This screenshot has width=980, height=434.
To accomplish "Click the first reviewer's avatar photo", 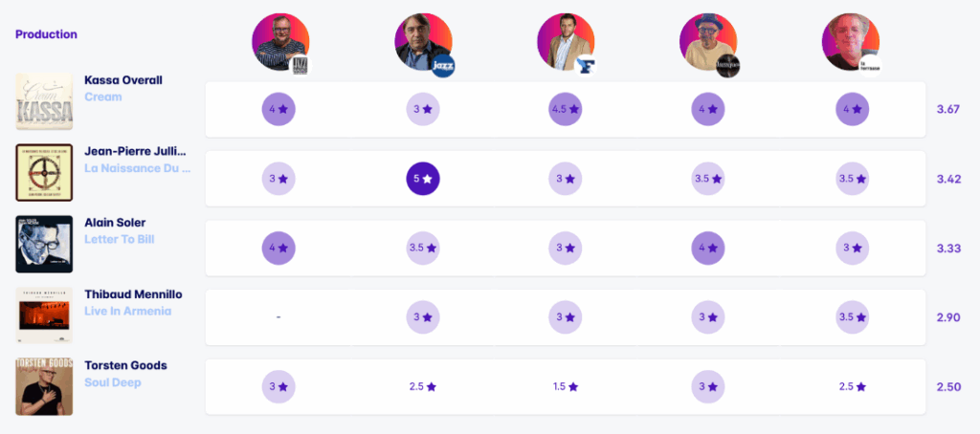I will click(279, 41).
